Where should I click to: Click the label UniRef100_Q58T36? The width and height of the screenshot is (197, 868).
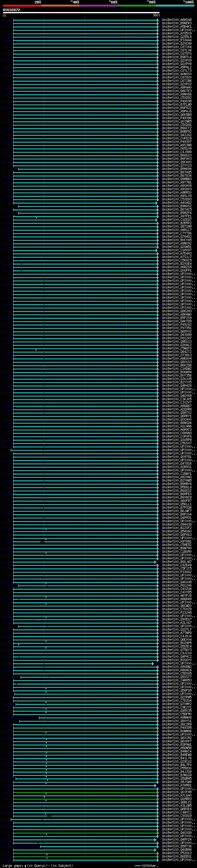177,846
